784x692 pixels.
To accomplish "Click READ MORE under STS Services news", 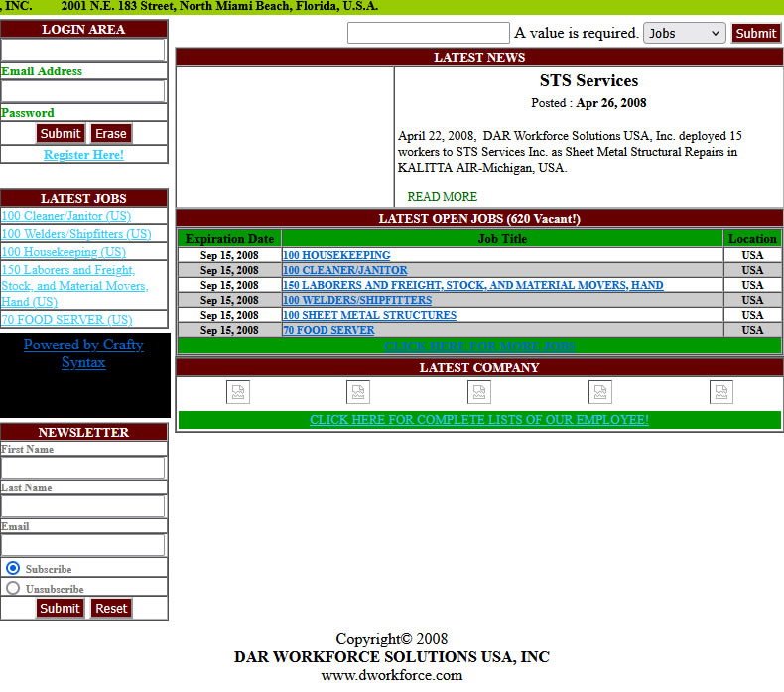I will pos(442,197).
